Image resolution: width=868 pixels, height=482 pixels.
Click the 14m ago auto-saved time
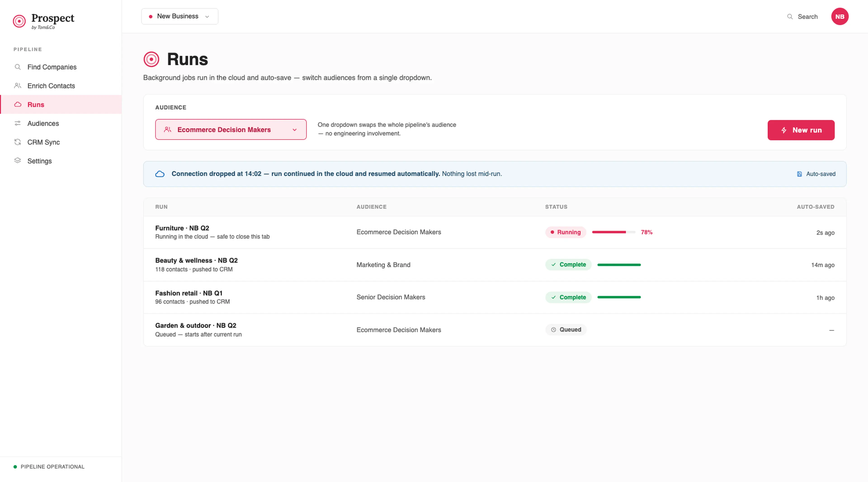[823, 265]
